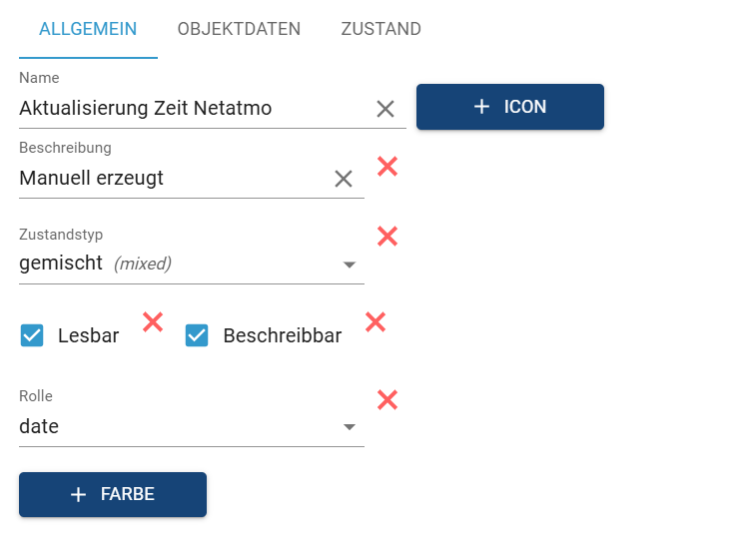Uncheck the Lesbar checkbox
This screenshot has height=546, width=756.
[x=32, y=335]
